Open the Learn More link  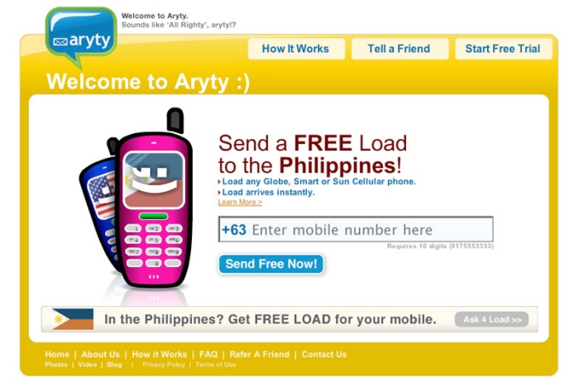pos(240,203)
